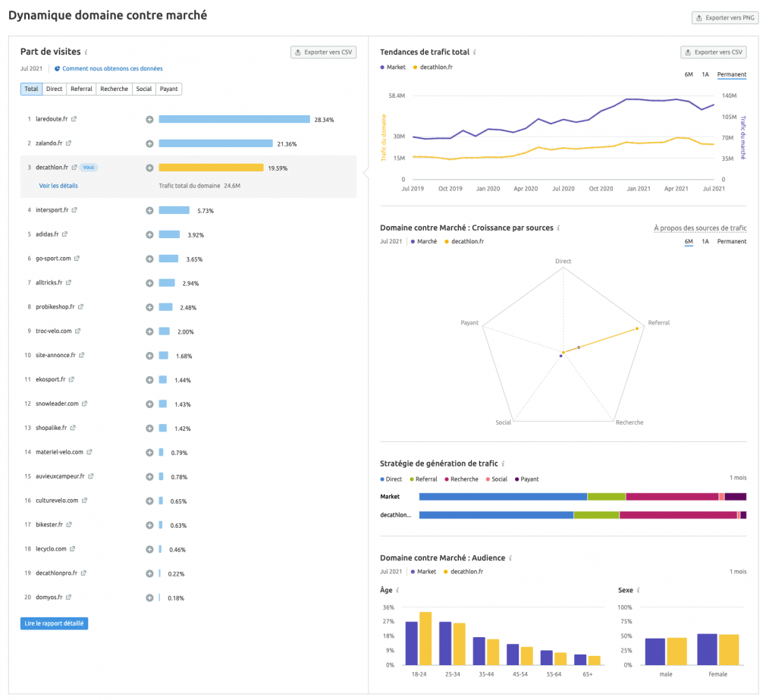
Task: Expand domyos.fr row with plus button
Action: click(149, 598)
